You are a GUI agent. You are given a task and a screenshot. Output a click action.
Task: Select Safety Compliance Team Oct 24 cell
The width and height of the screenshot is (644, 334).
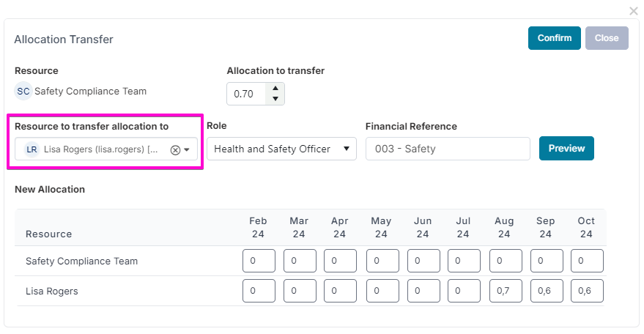587,261
